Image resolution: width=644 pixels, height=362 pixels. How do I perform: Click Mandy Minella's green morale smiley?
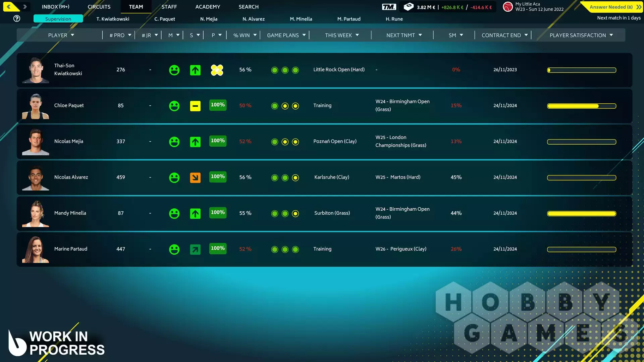[x=174, y=213]
